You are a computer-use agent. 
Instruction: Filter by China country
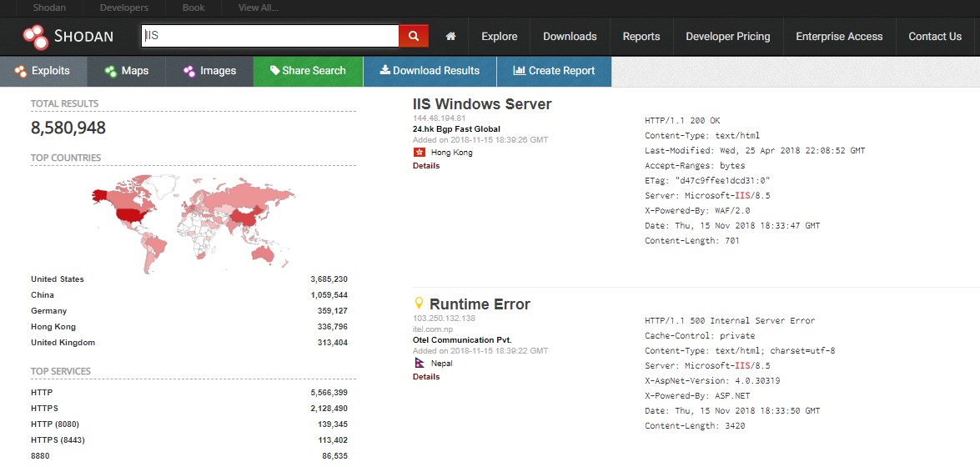(43, 295)
